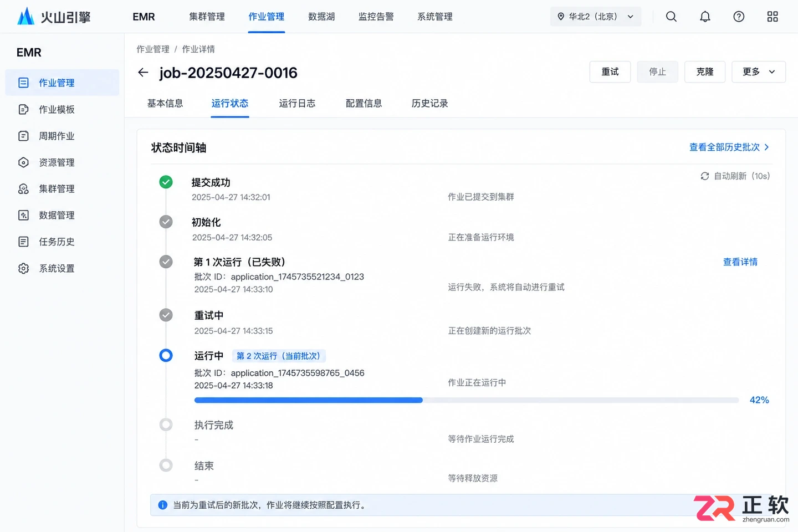Viewport: 798px width, 532px height.
Task: Switch to the 历史记录 tab
Action: click(x=429, y=104)
